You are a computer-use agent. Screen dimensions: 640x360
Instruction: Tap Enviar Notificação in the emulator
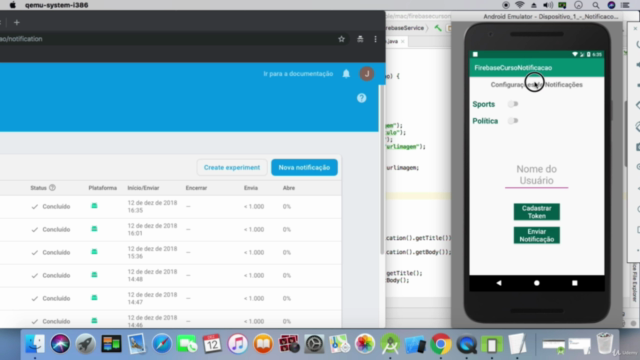tap(536, 235)
